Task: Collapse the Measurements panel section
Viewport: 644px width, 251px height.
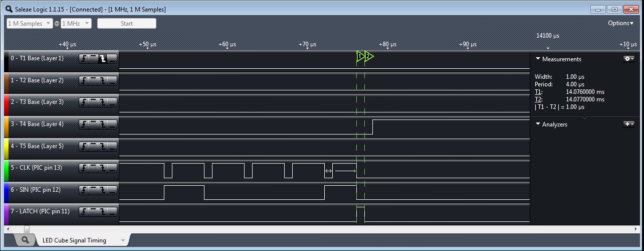Action: 538,59
